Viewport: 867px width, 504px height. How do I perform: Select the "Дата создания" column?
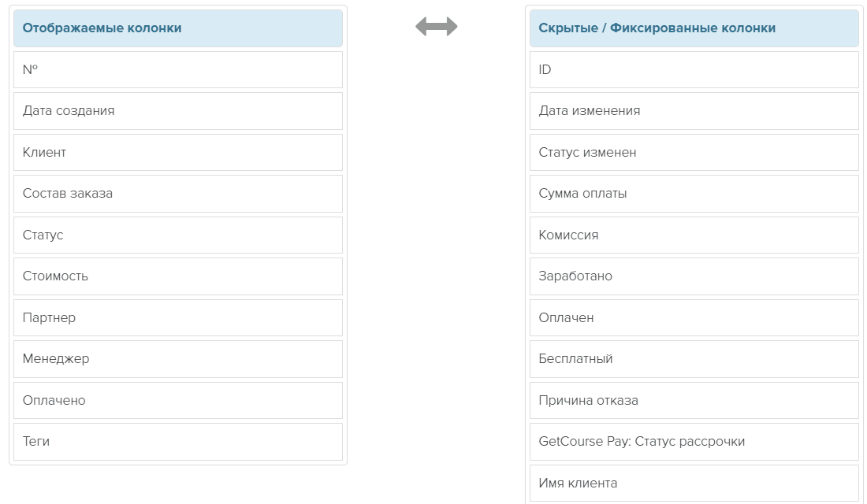177,110
